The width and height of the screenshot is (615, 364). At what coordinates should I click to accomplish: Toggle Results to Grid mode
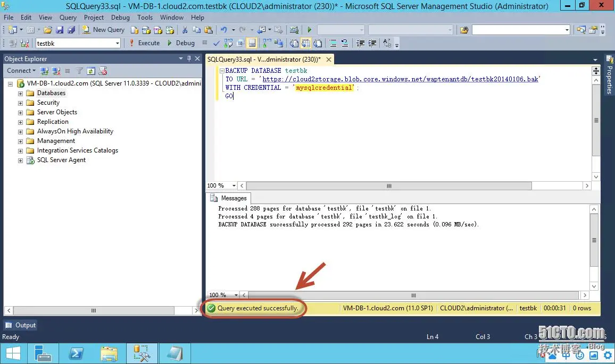click(x=305, y=43)
